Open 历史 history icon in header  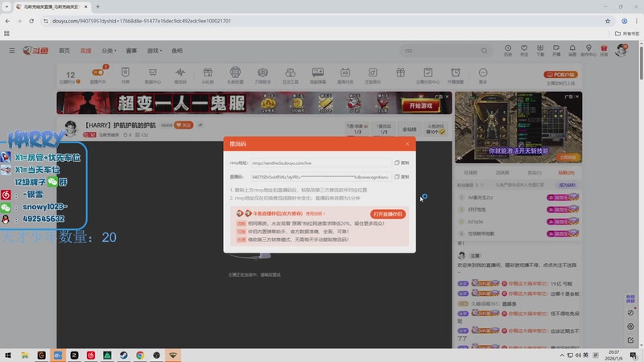pyautogui.click(x=508, y=51)
